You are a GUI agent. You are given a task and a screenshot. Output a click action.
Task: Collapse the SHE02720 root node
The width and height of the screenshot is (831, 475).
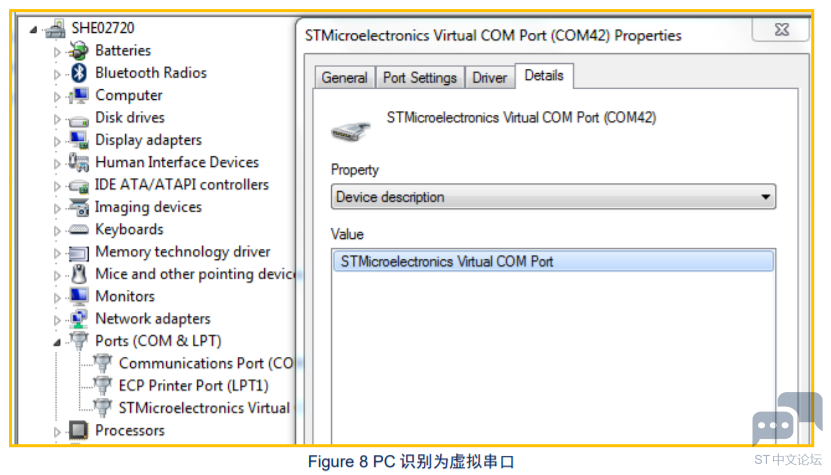pyautogui.click(x=34, y=30)
